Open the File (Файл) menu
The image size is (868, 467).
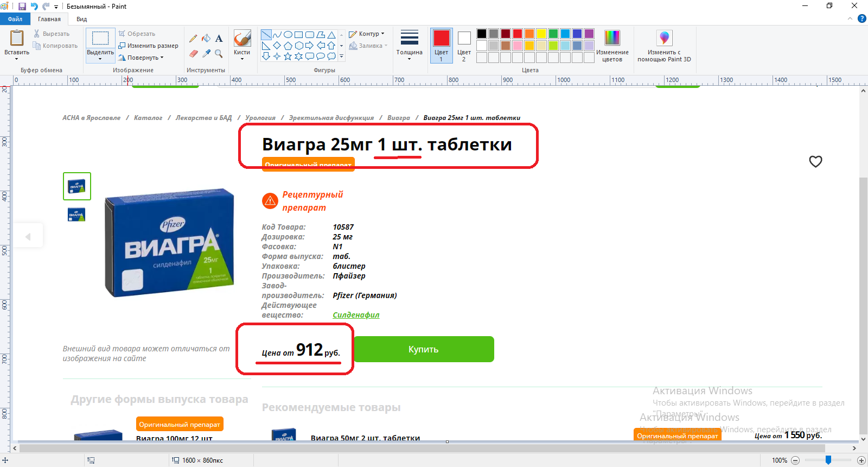coord(15,19)
